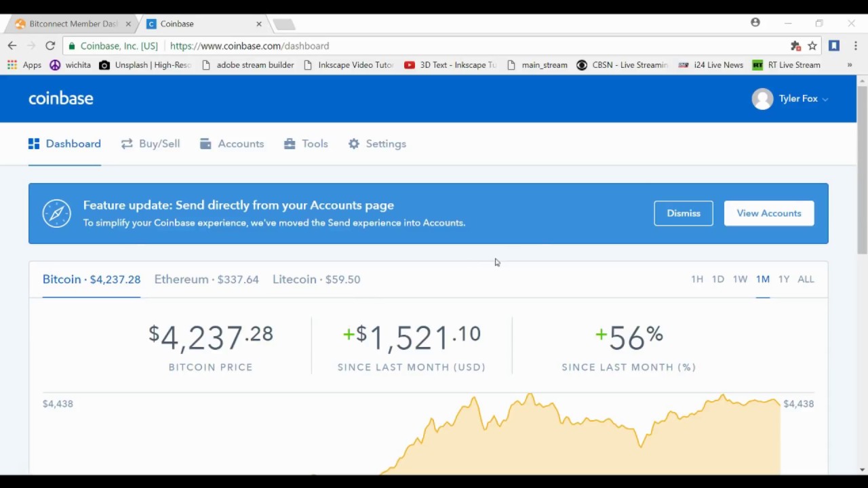This screenshot has width=868, height=488.
Task: Set chart range to 1M
Action: pyautogui.click(x=763, y=279)
